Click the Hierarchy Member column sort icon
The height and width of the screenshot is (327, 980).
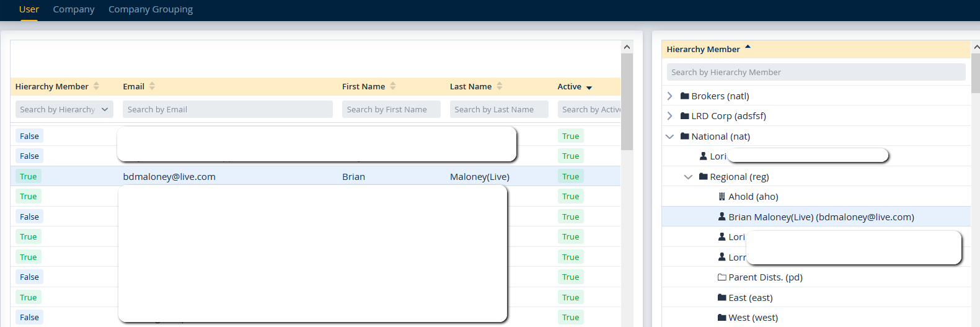96,86
